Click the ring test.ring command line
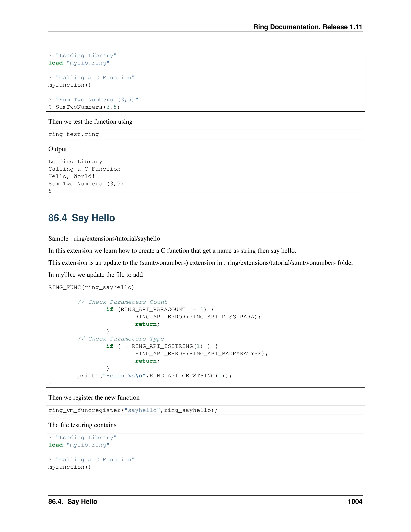This screenshot has width=411, height=532. pyautogui.click(x=73, y=134)
